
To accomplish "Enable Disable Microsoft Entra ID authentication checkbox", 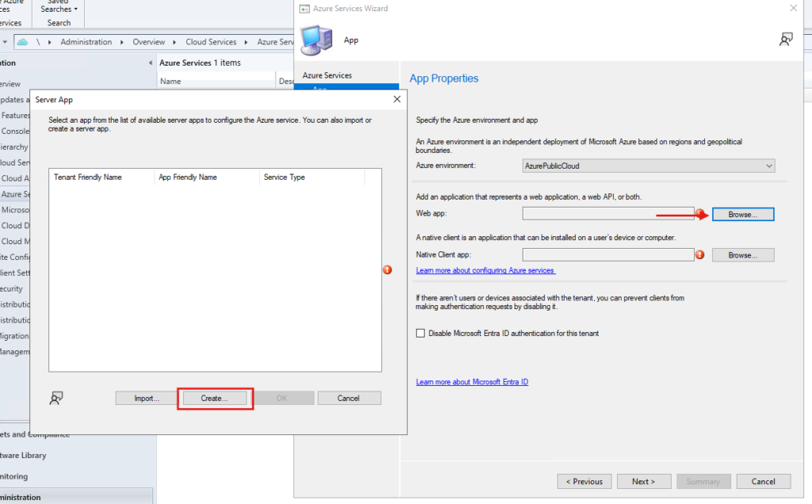I will (x=421, y=334).
